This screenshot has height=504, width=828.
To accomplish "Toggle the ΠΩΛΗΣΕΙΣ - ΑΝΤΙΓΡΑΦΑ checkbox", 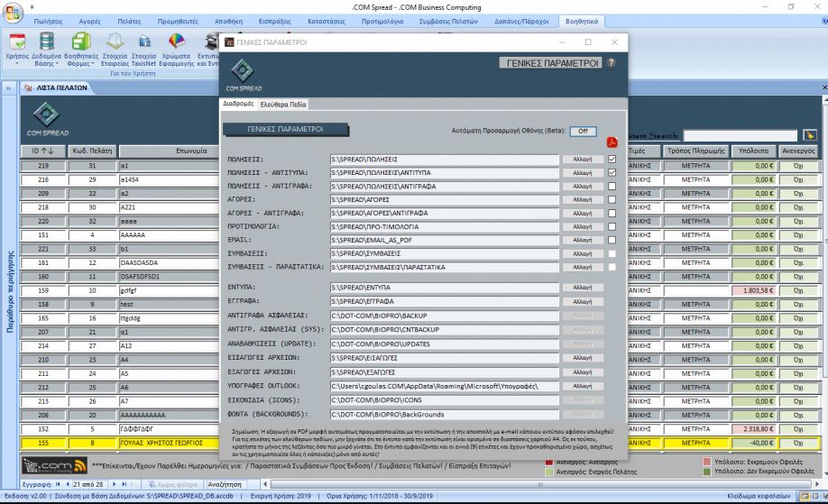I will point(612,187).
